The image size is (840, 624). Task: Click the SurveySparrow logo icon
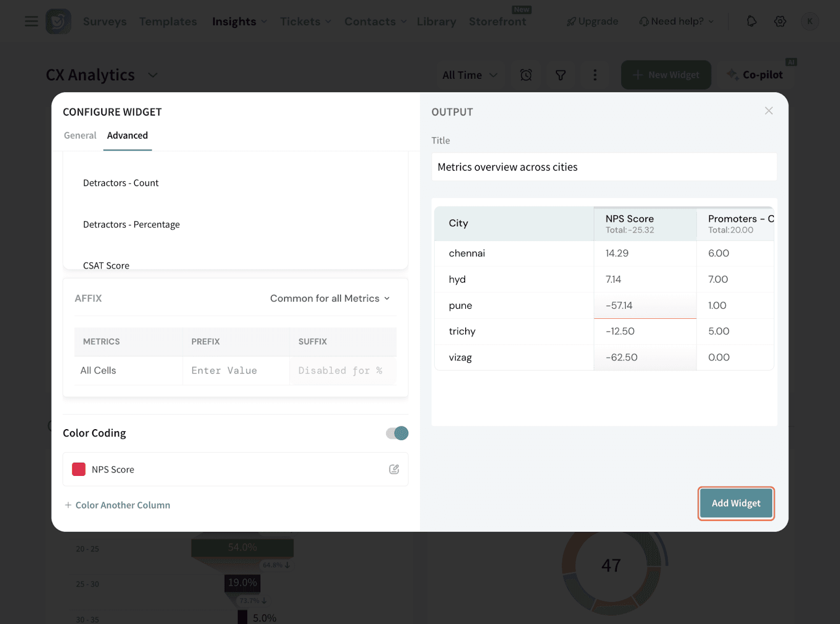(58, 22)
